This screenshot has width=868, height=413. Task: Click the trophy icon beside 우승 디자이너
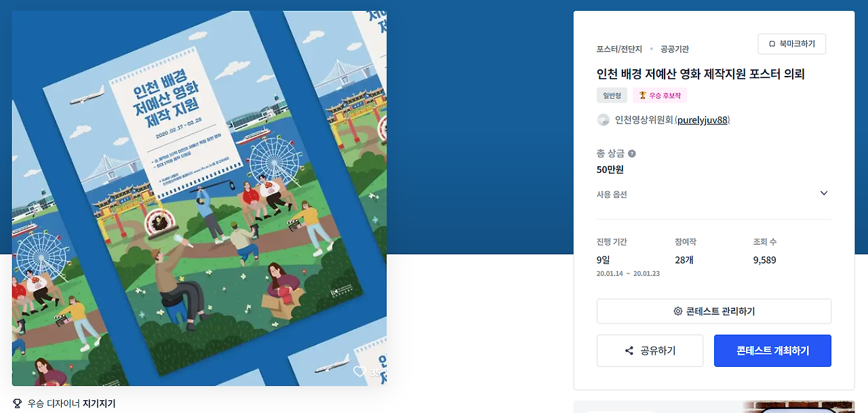(17, 404)
